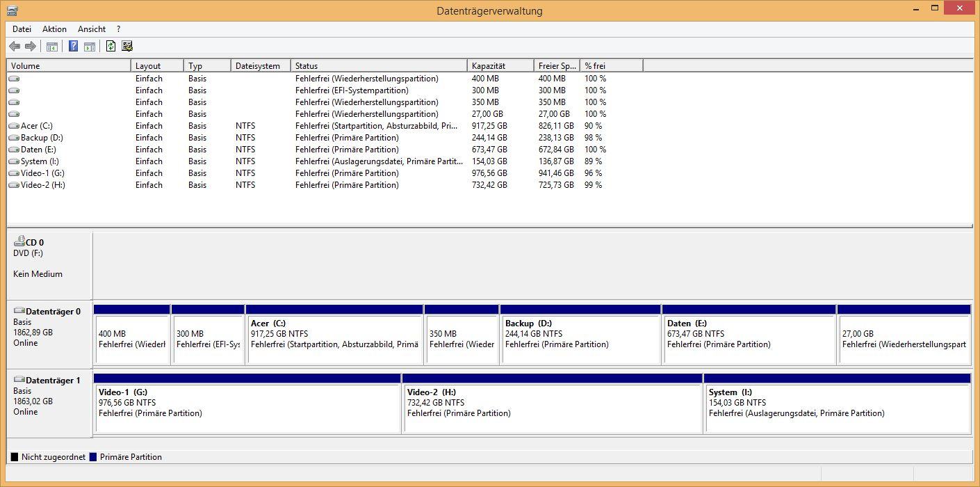Click the 1862,89 GB size of Datenträger 0
Image resolution: width=980 pixels, height=487 pixels.
coord(33,333)
